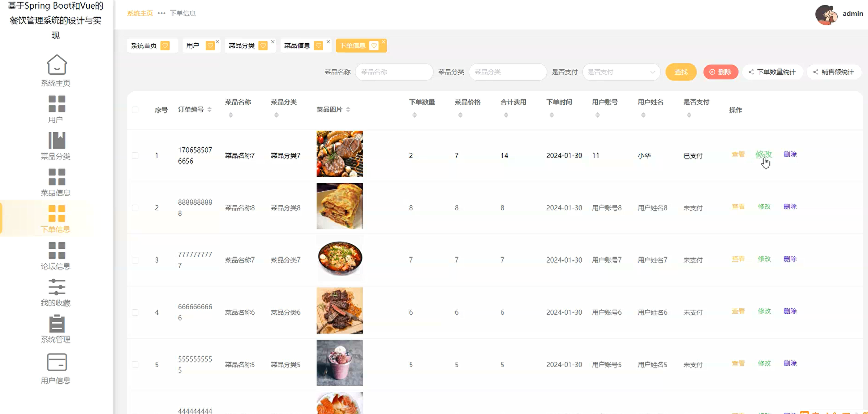The image size is (868, 414).
Task: Check the checkbox for order 5555555555
Action: (x=135, y=365)
